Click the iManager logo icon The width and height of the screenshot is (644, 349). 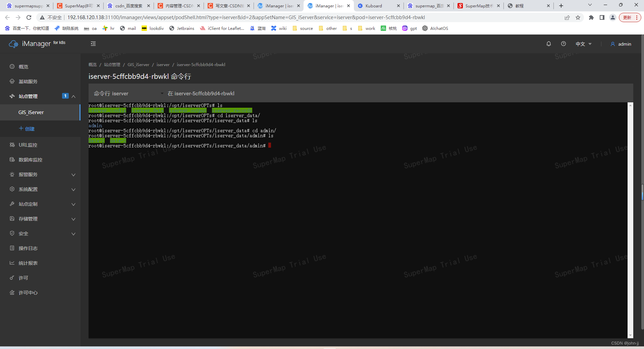tap(13, 44)
